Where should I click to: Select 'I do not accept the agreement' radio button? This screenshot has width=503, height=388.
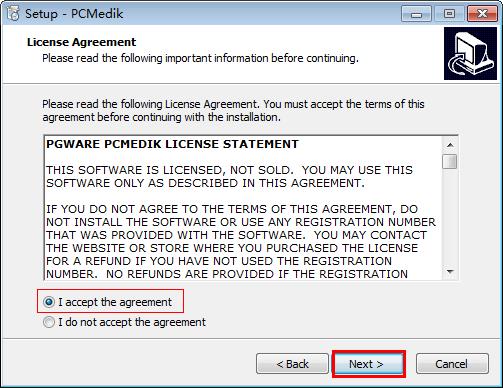[49, 322]
